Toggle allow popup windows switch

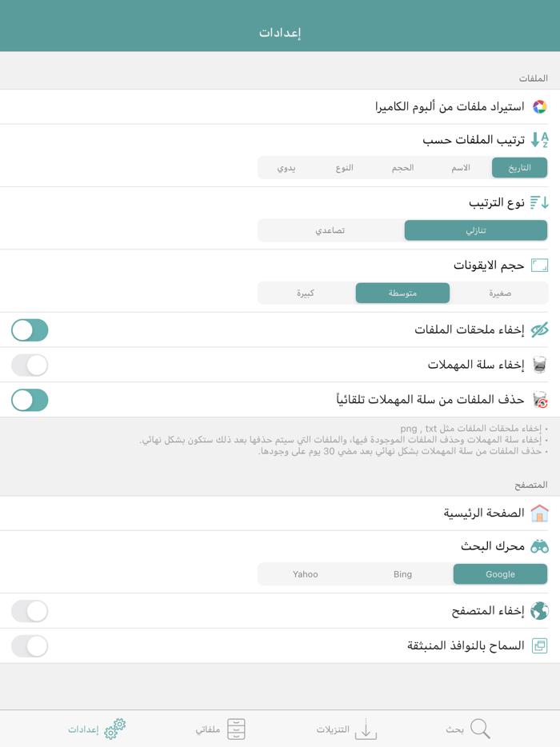[x=30, y=645]
